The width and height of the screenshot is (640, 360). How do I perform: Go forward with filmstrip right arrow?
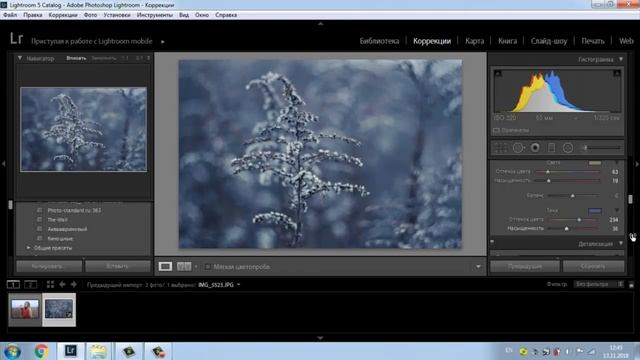[74, 284]
